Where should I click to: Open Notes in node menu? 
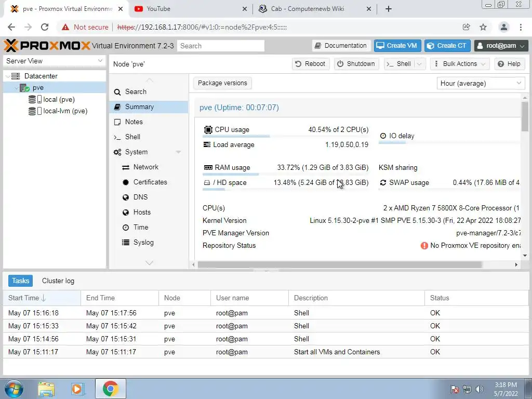[149, 122]
